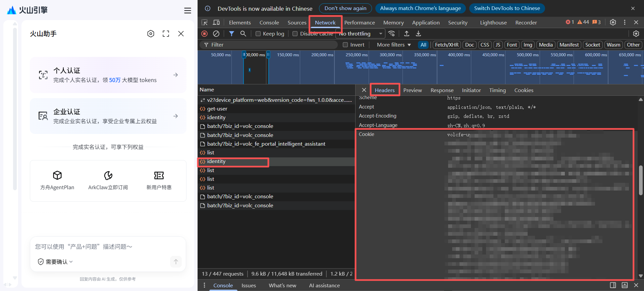Open 企业认证 card arrow
644x291 pixels.
point(175,116)
